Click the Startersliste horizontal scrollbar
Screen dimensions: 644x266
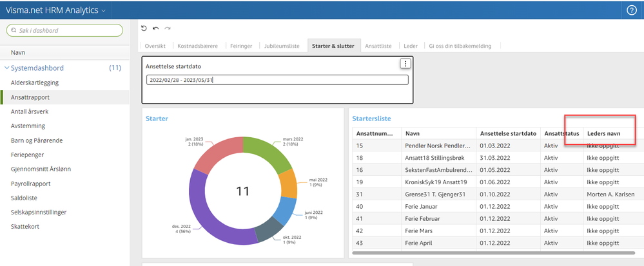click(494, 253)
